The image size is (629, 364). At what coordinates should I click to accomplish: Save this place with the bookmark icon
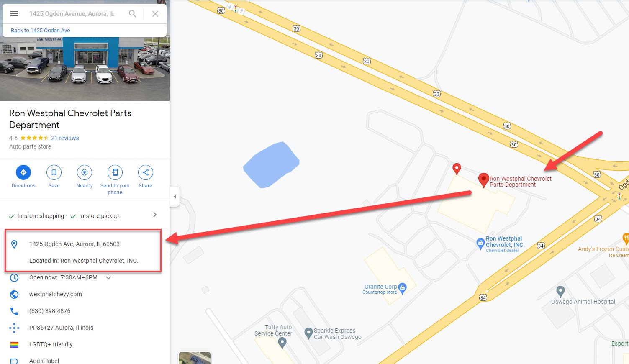[x=54, y=172]
